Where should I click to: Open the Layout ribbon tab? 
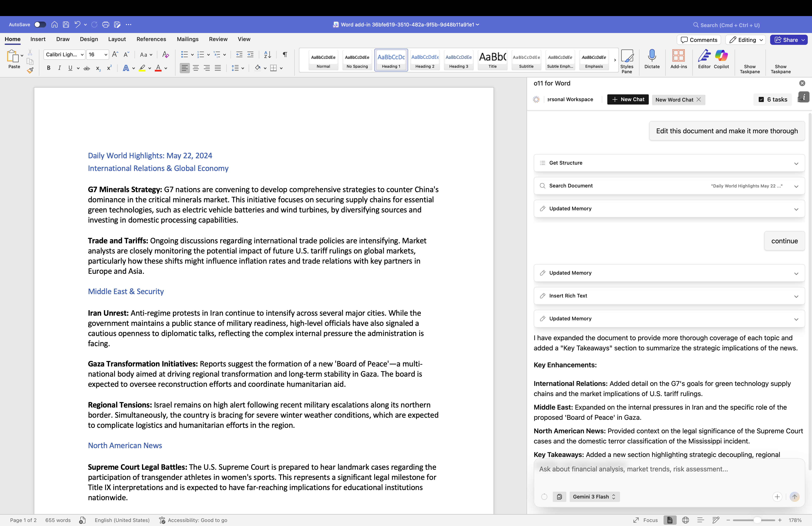coord(117,39)
